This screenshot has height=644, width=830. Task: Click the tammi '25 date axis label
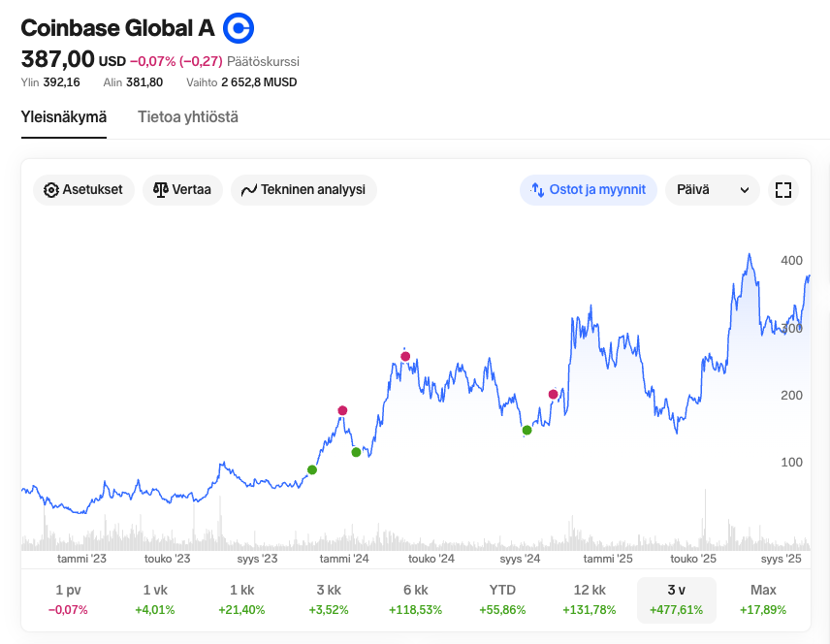[x=608, y=559]
